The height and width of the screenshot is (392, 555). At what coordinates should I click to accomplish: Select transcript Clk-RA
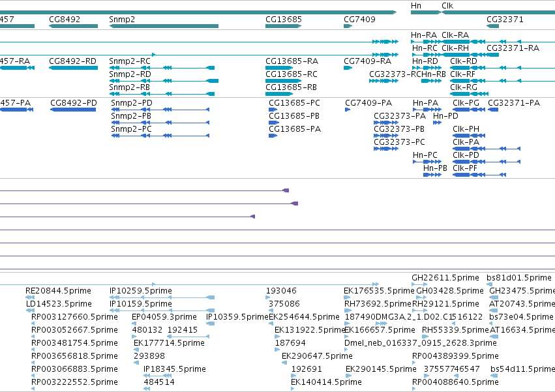455,35
